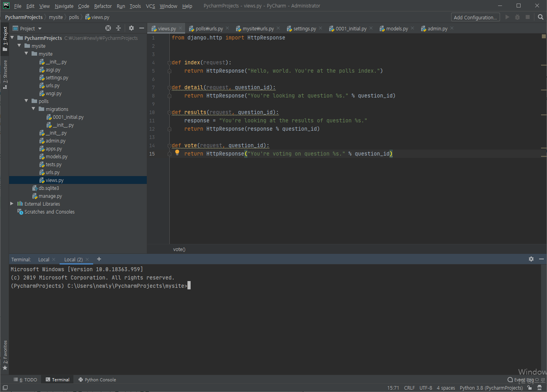The image size is (547, 392).
Task: Hide the Project panel with minus icon
Action: click(x=142, y=28)
